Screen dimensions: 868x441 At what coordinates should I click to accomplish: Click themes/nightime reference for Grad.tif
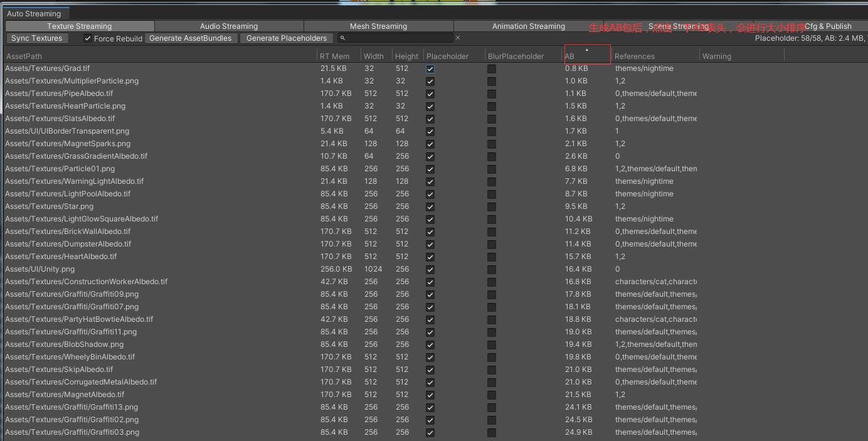pos(644,68)
